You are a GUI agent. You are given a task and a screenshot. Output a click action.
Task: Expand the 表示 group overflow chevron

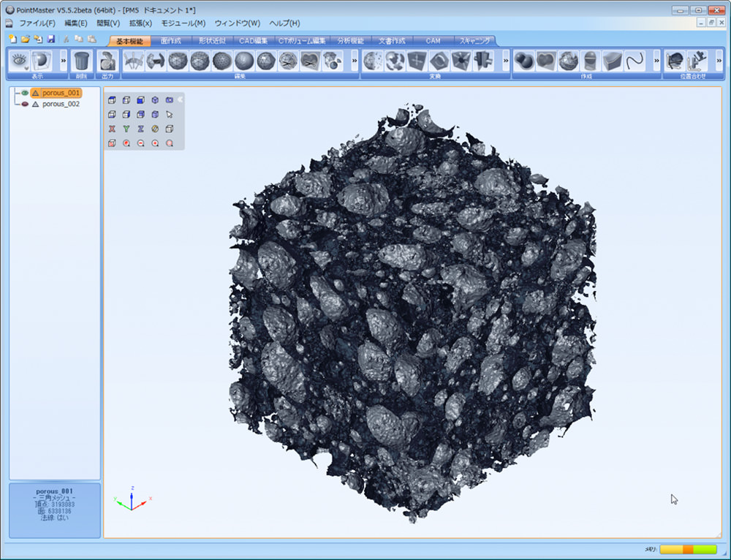pos(64,61)
